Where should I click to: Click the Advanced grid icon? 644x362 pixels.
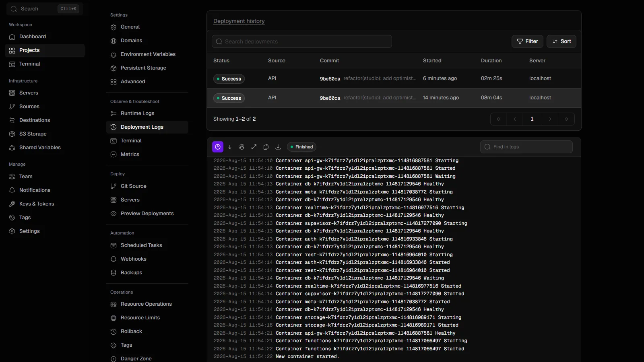[x=114, y=82]
